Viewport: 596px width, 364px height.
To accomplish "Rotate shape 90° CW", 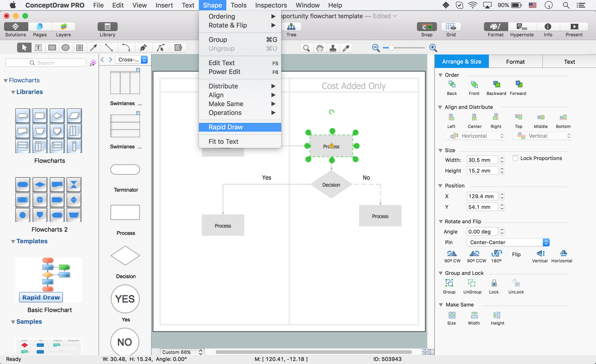I will point(452,256).
